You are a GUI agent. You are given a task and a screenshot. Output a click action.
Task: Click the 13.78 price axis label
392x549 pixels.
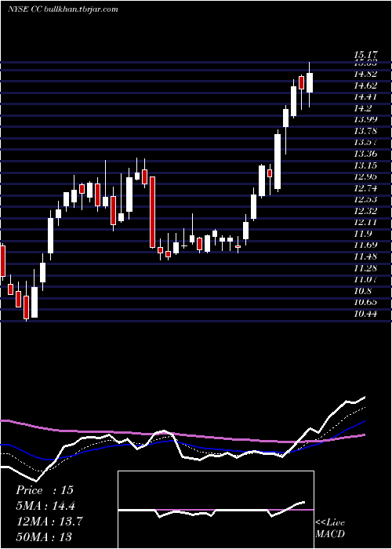[x=365, y=131]
